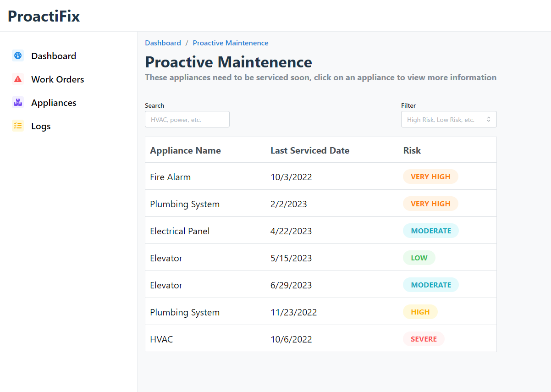Click the red SEVERE risk badge
This screenshot has width=551, height=392.
[x=424, y=339]
